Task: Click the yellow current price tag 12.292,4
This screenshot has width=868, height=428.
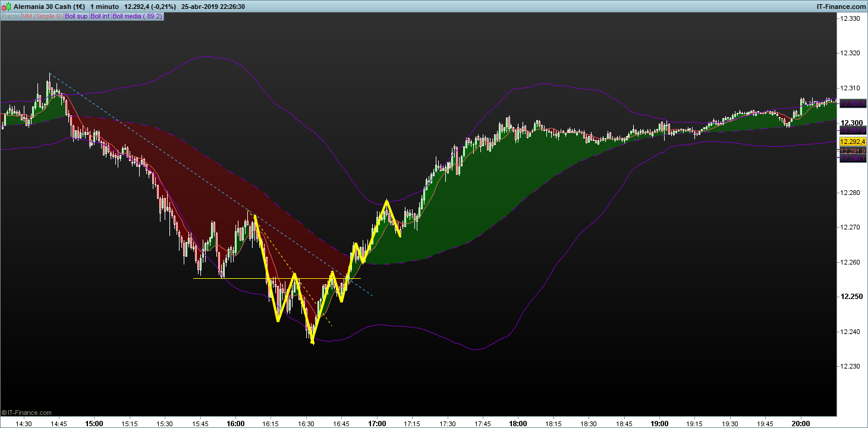Action: [x=853, y=141]
